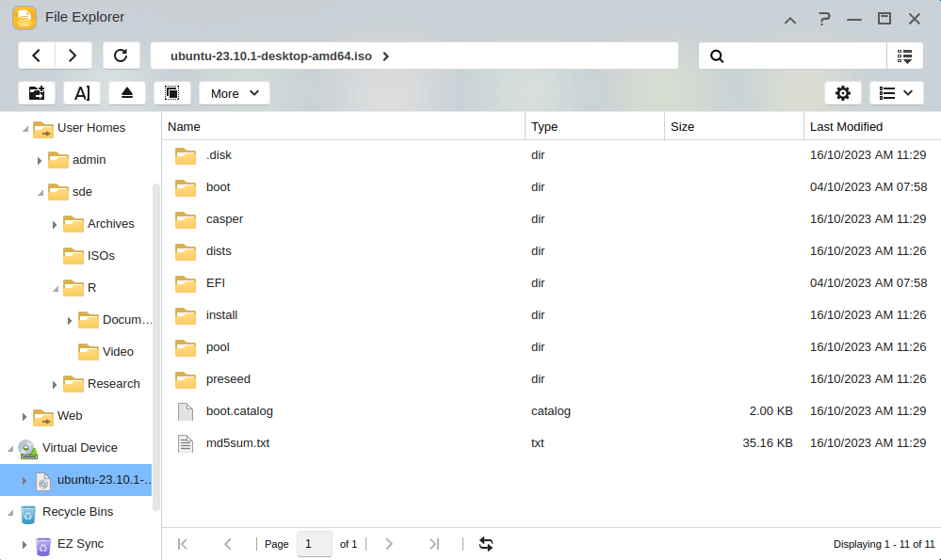The width and height of the screenshot is (941, 560).
Task: Expand the admin folder node
Action: (40, 161)
